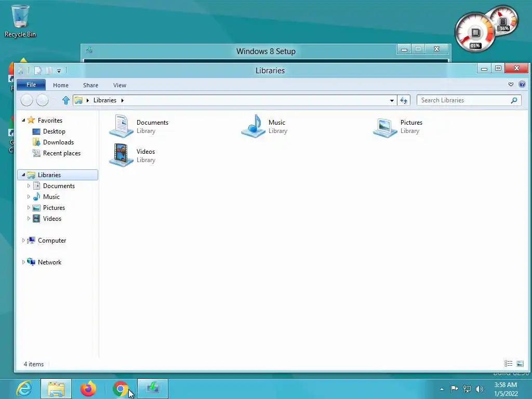Launch Google Chrome from taskbar
Screen dimensions: 532x399
(121, 389)
